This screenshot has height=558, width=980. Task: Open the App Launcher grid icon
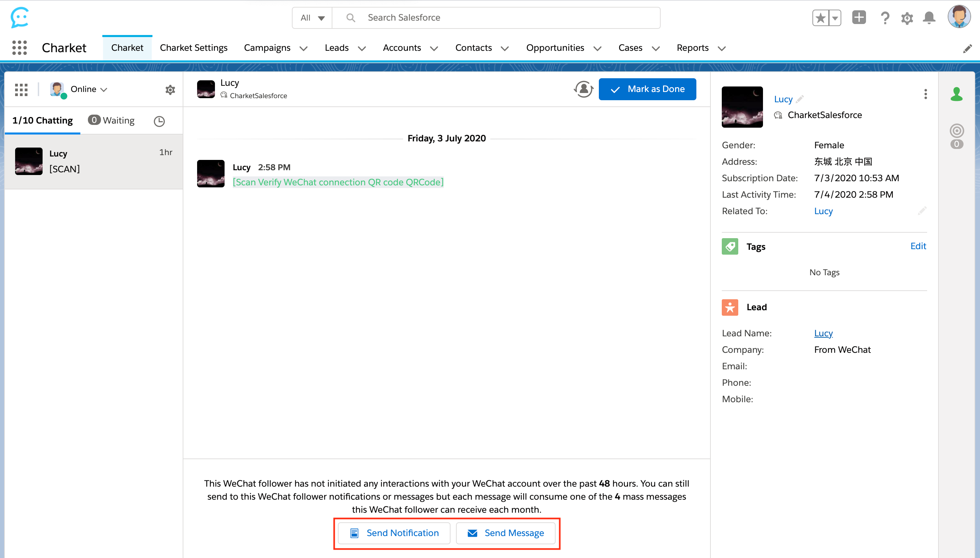point(20,48)
